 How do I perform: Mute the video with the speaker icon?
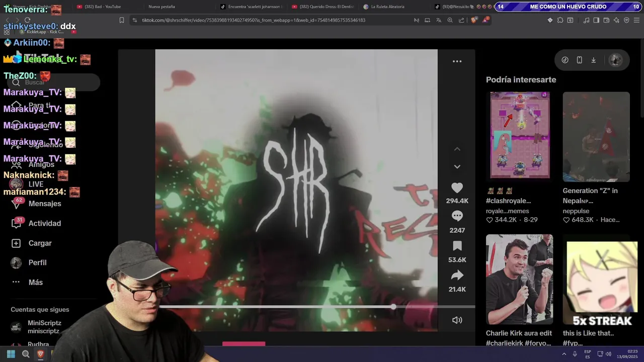coord(457,320)
